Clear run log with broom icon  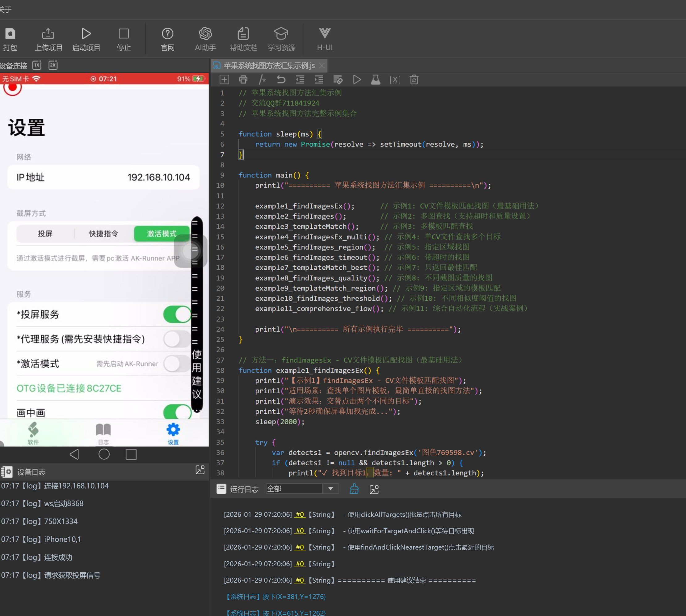tap(354, 489)
